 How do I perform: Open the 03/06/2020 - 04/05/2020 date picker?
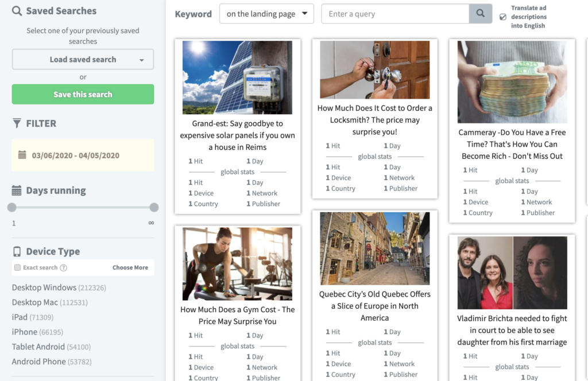point(75,155)
